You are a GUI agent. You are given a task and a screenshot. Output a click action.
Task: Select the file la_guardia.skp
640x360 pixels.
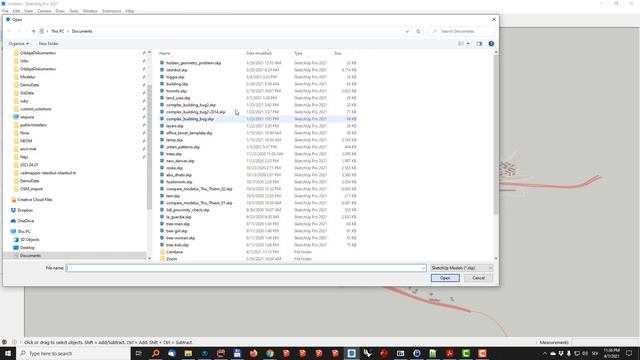[178, 217]
